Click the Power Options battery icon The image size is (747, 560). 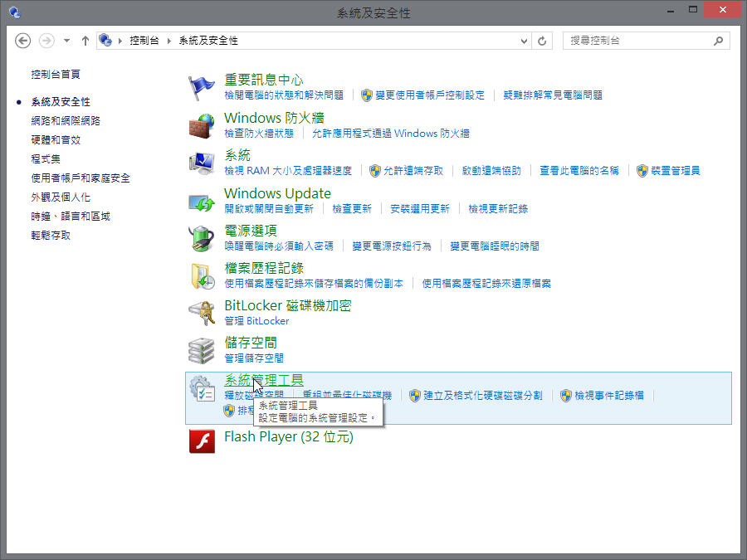pyautogui.click(x=202, y=238)
